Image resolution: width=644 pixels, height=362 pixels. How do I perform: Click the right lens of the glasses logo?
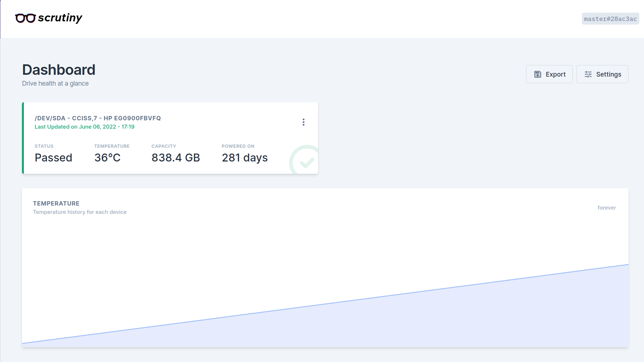click(31, 18)
